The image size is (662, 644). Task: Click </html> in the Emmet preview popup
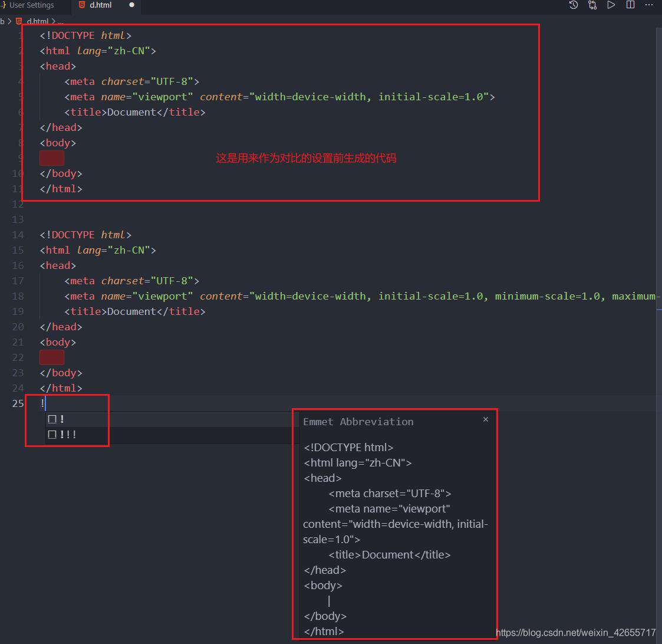pos(324,632)
